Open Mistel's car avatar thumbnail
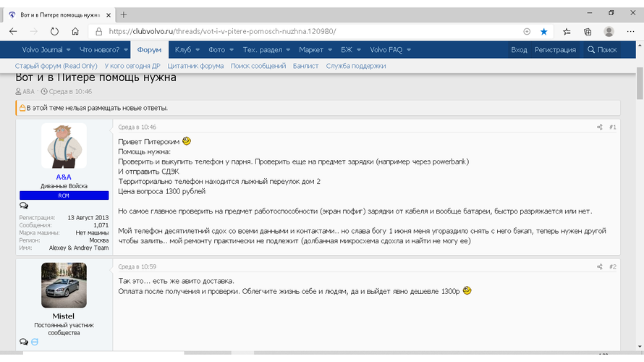 click(x=64, y=285)
